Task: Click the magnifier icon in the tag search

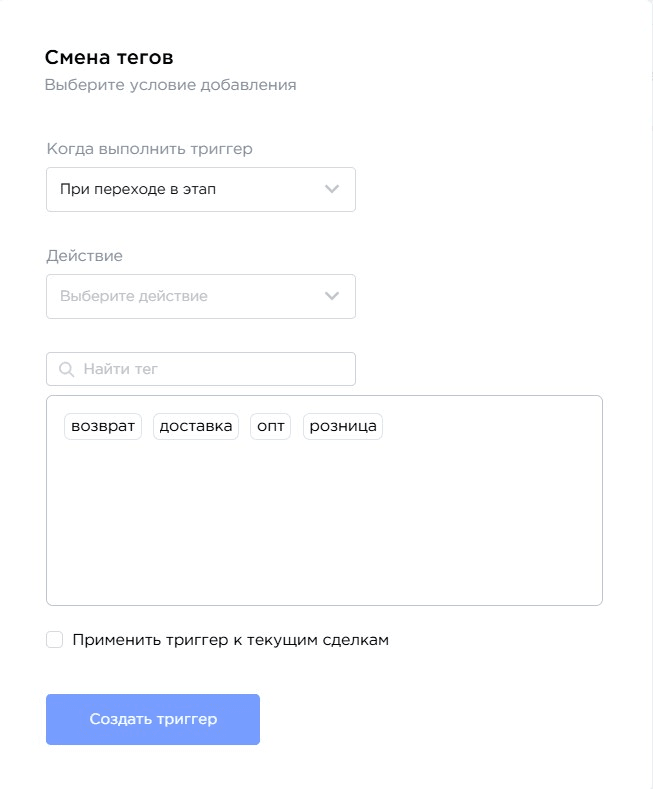Action: (x=67, y=369)
